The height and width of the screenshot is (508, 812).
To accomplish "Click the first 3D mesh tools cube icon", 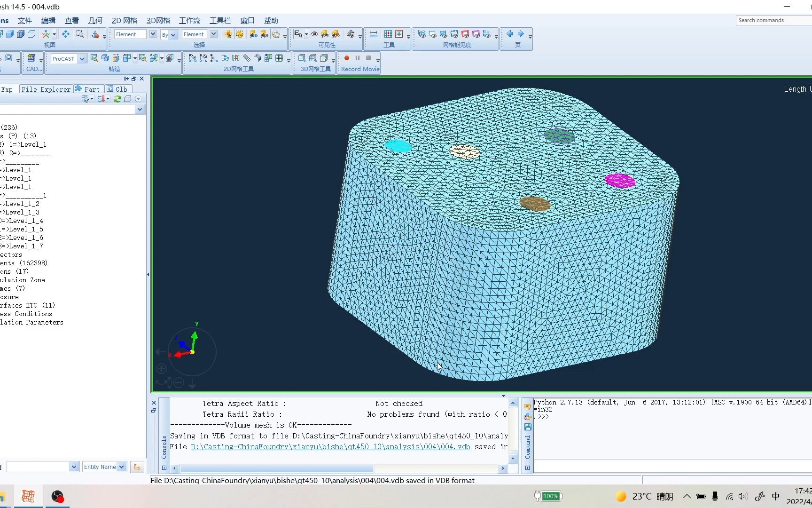I will pyautogui.click(x=302, y=58).
